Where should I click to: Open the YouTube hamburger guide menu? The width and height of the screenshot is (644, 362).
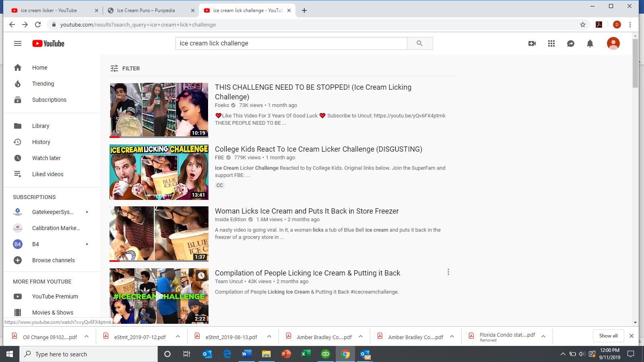(18, 43)
